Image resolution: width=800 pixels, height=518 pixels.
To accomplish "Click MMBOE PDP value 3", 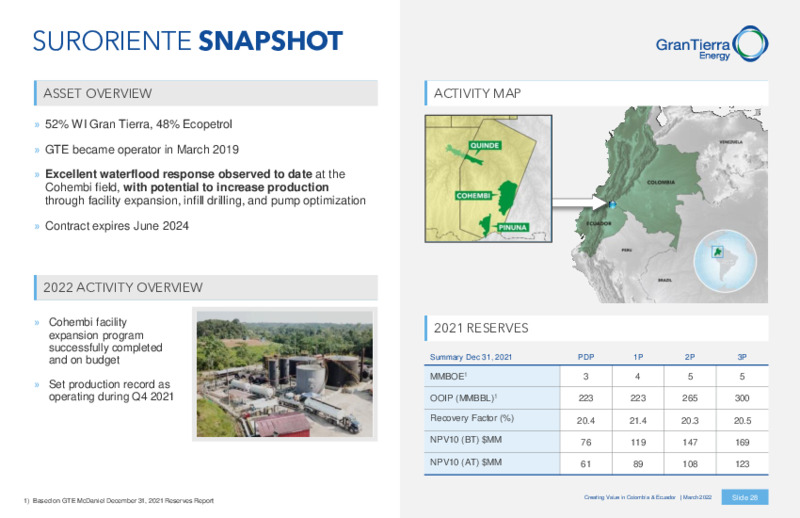I will point(586,376).
